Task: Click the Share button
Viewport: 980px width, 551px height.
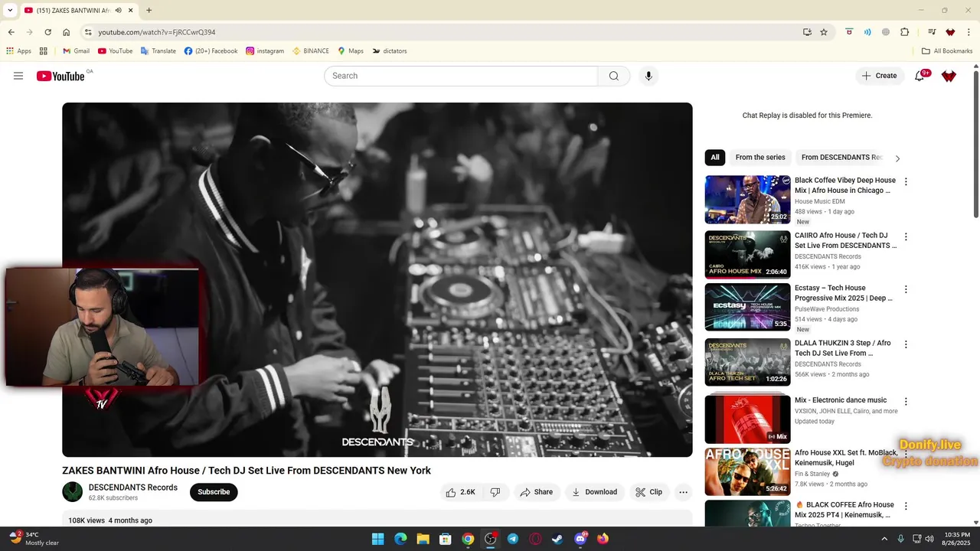Action: point(536,492)
